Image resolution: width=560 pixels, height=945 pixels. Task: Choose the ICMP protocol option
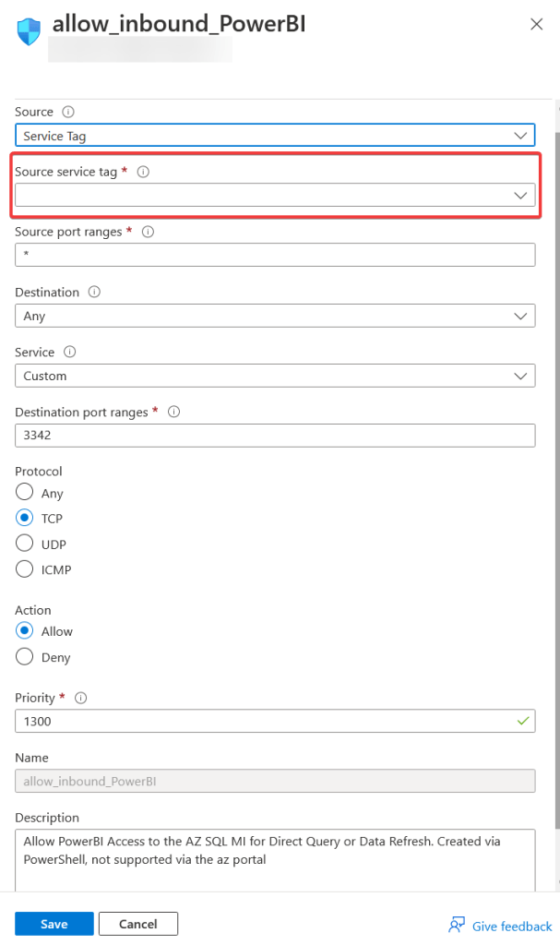click(x=25, y=569)
